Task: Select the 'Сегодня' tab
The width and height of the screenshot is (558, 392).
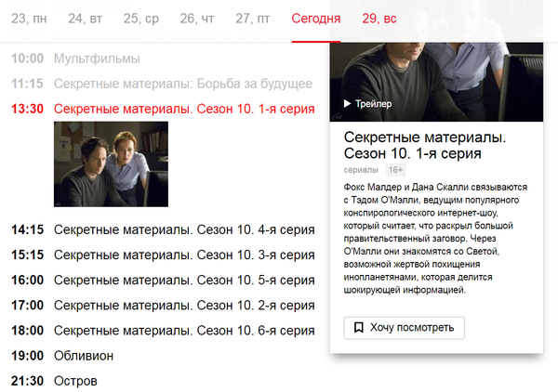Action: [x=316, y=19]
